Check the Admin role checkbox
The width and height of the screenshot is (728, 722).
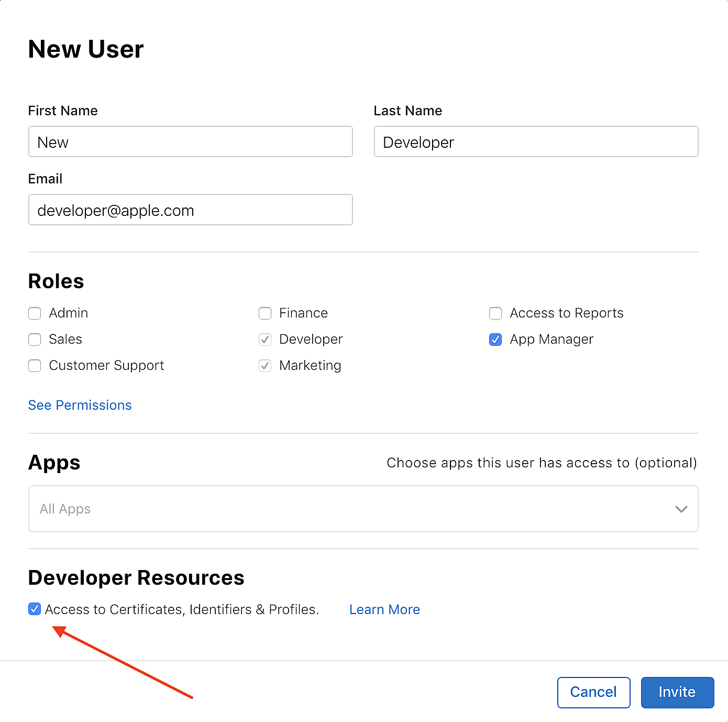pyautogui.click(x=35, y=313)
